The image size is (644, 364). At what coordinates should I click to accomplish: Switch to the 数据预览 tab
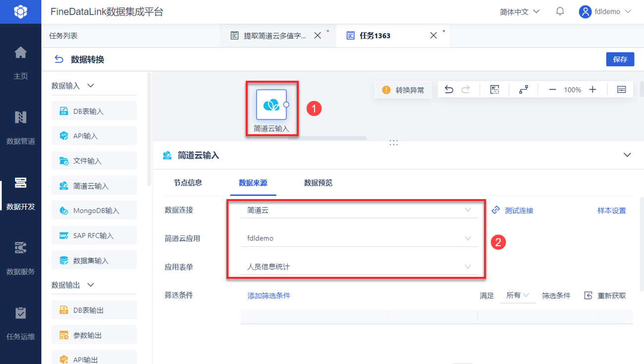pos(318,183)
